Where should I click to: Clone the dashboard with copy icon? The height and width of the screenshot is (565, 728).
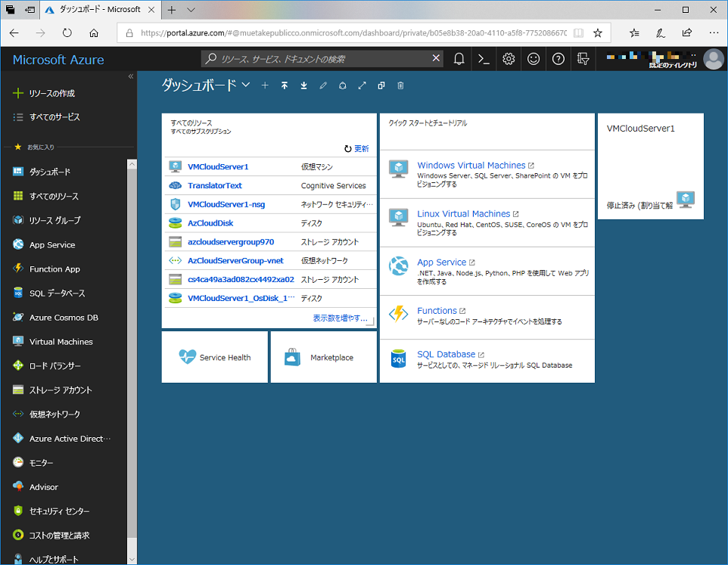[x=381, y=85]
